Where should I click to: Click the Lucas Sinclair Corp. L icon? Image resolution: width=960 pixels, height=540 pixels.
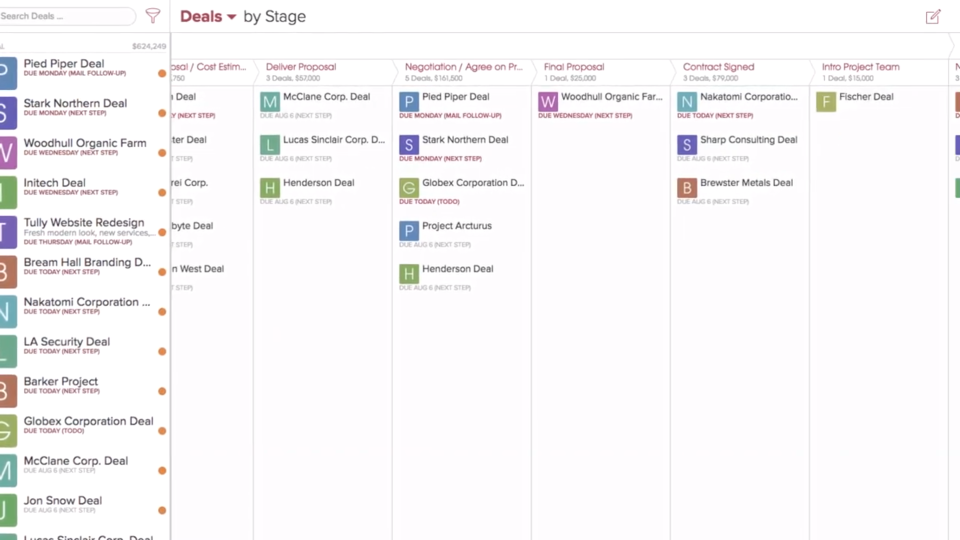[x=270, y=145]
